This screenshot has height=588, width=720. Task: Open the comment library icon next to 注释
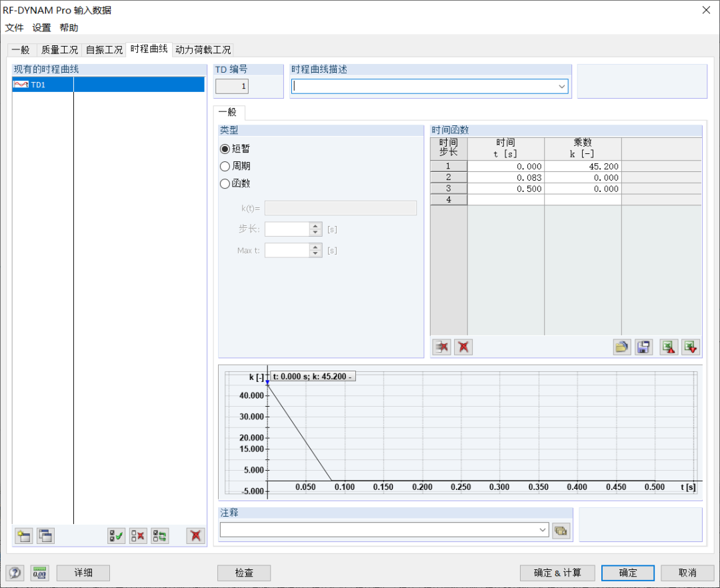click(561, 531)
